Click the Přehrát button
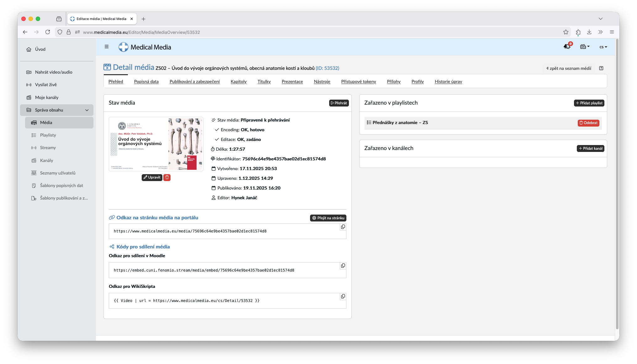Image resolution: width=637 pixels, height=364 pixels. (339, 103)
